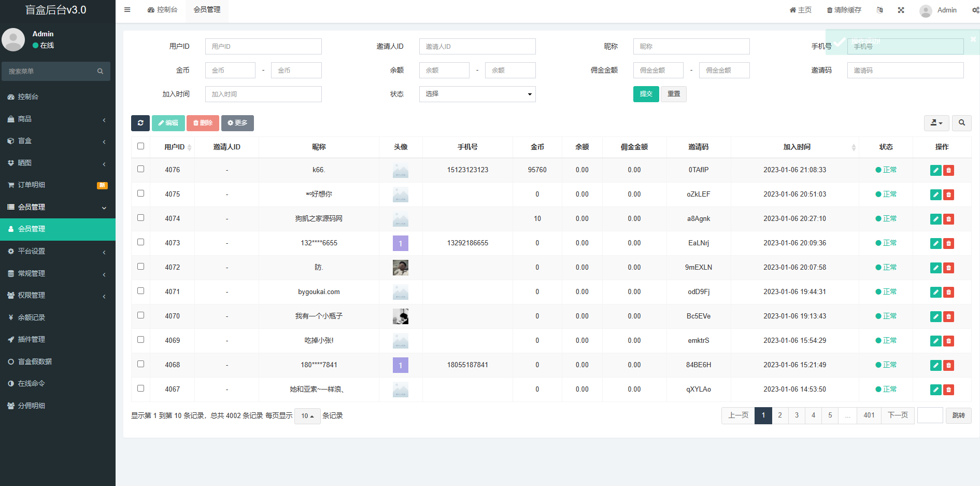Click the fullscreen icon in the top bar
The height and width of the screenshot is (486, 980).
click(901, 10)
